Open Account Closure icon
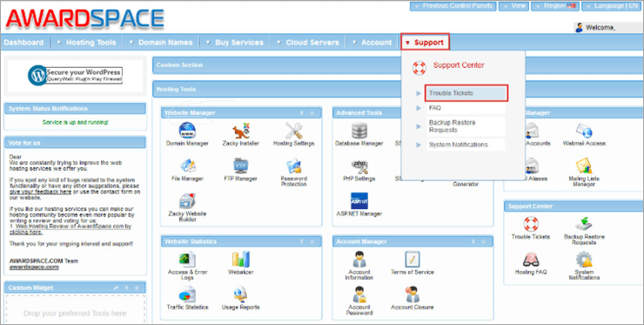644x325 pixels. tap(413, 295)
